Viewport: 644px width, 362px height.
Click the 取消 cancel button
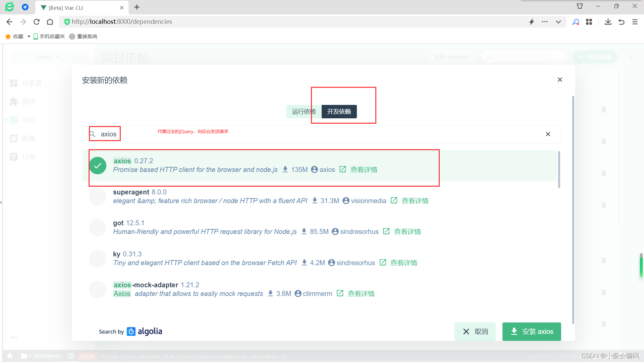coord(475,331)
